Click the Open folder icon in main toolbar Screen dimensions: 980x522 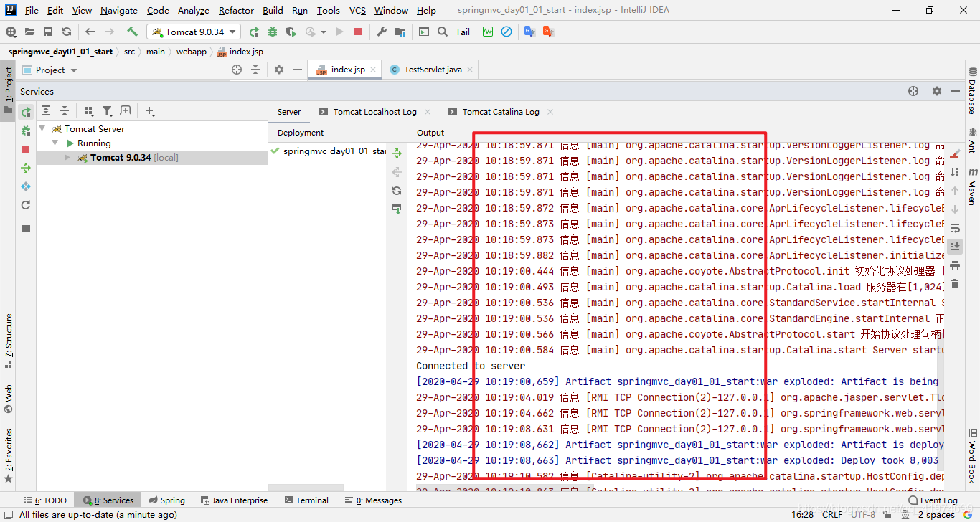[x=29, y=32]
